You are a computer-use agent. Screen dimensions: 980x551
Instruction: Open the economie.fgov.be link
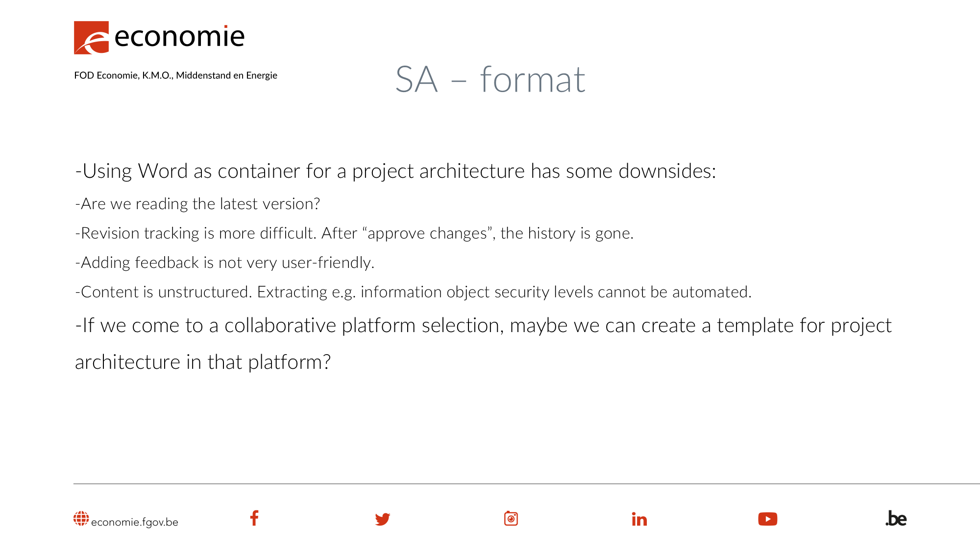coord(135,522)
